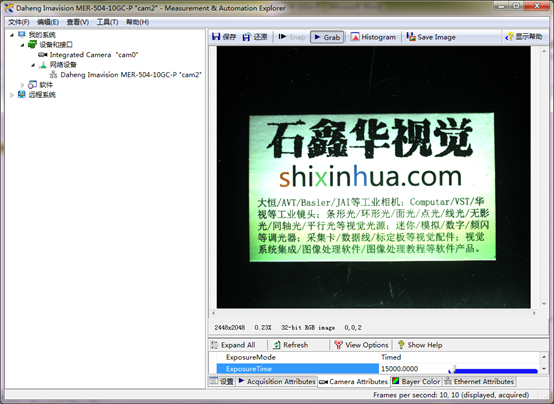Collapse the 我的系统 tree node
Image resolution: width=554 pixels, height=404 pixels.
click(12, 35)
